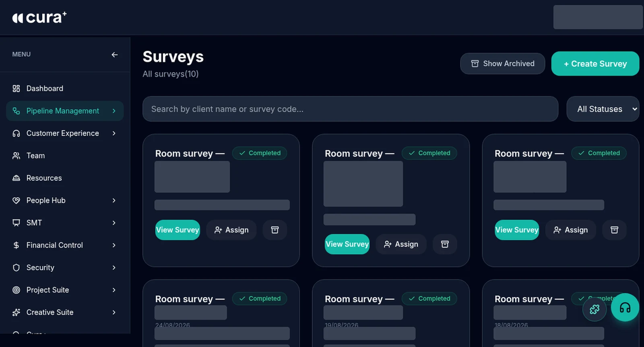Viewport: 644px width, 347px height.
Task: Expand Pipeline Management chevron
Action: point(114,111)
